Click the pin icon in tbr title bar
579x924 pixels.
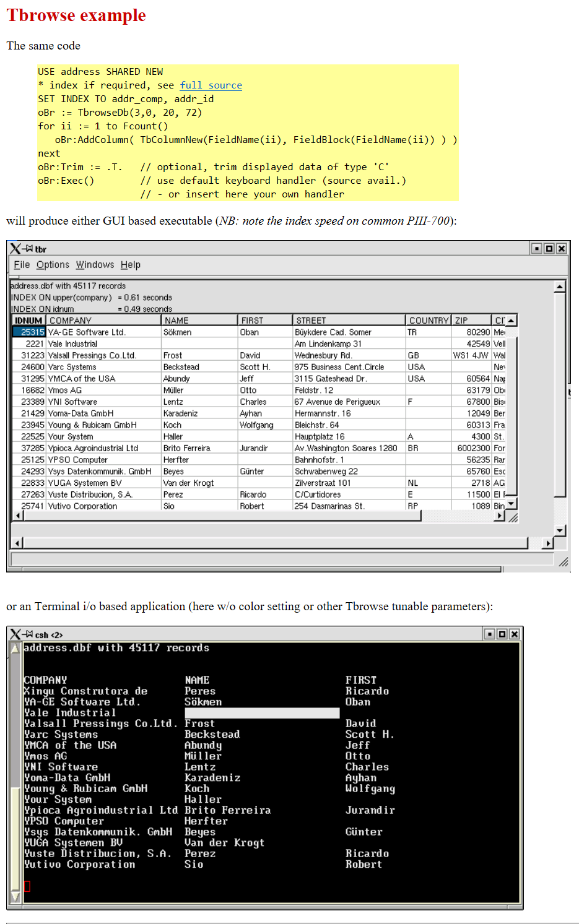pyautogui.click(x=28, y=249)
